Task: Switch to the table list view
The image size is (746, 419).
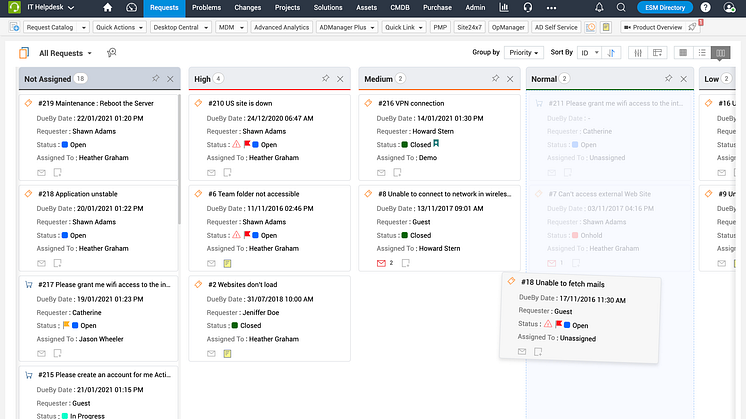Action: 684,52
